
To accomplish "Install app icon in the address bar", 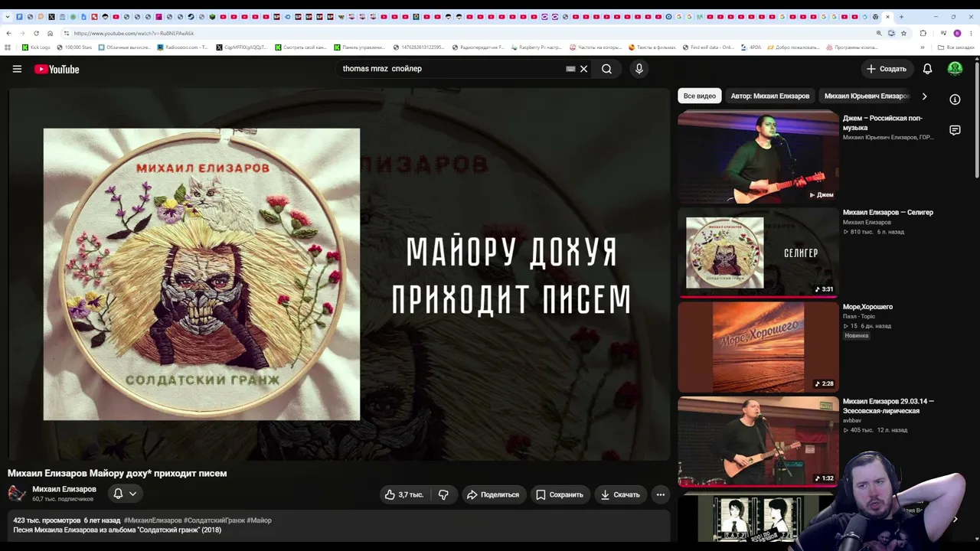I will [891, 33].
